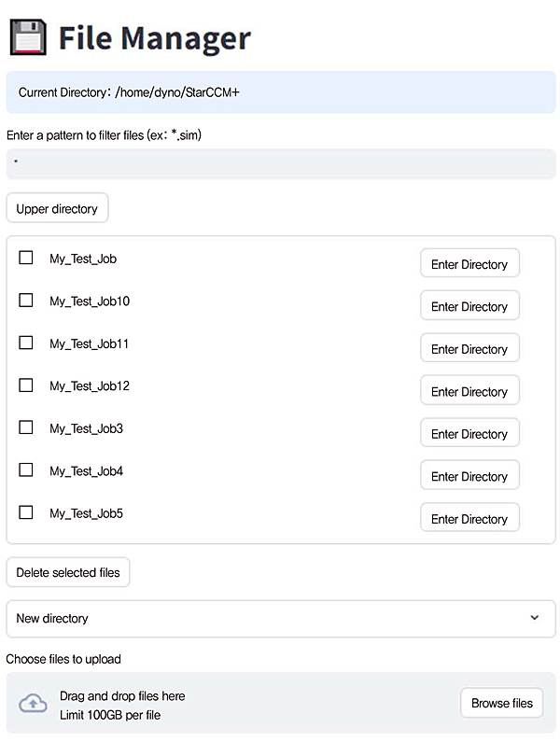Screen dimensions: 560x756
Task: Check the box beside My_Test_Job5
Action: point(26,512)
